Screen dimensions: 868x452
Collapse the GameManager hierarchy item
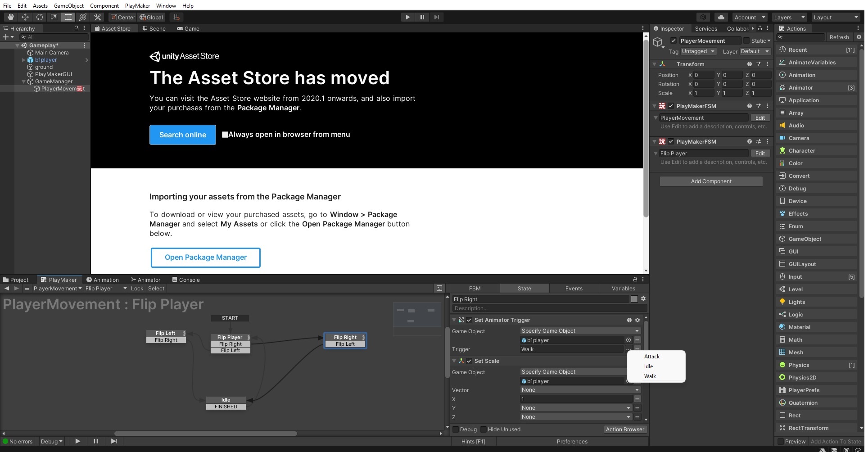coord(24,81)
